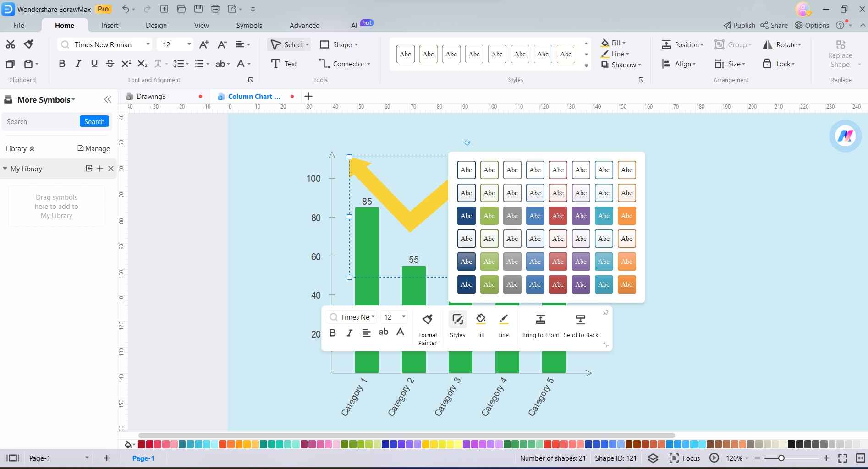The image size is (868, 469).
Task: Print using the printer icon
Action: point(215,9)
